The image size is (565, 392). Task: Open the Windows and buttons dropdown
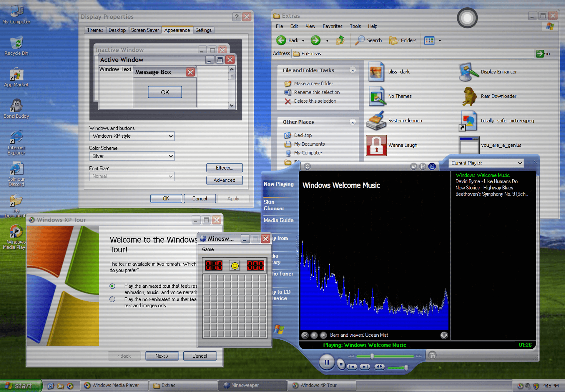170,136
